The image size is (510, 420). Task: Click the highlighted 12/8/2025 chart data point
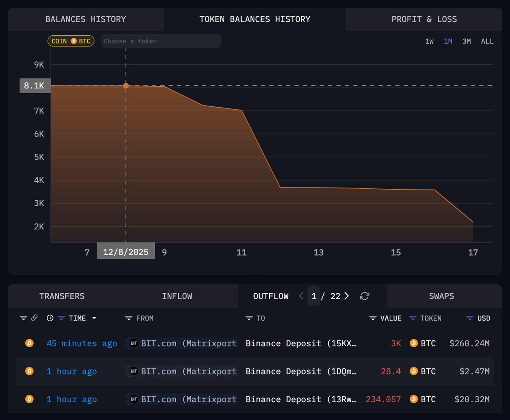pyautogui.click(x=126, y=86)
